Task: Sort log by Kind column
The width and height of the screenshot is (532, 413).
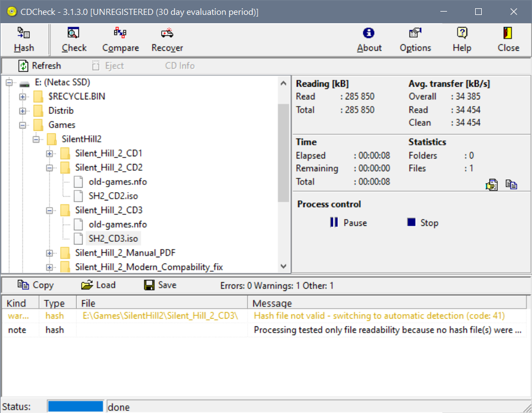Action: (x=21, y=303)
